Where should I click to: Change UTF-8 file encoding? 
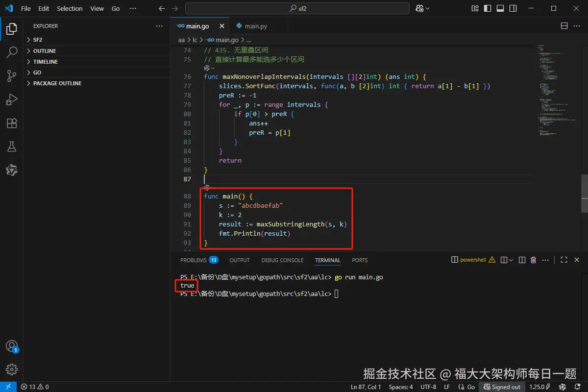pos(428,387)
